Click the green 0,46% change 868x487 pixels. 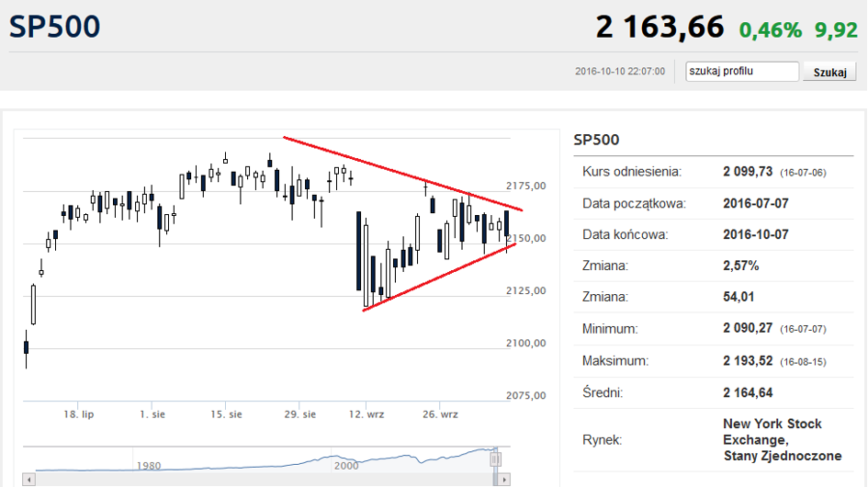pos(771,30)
